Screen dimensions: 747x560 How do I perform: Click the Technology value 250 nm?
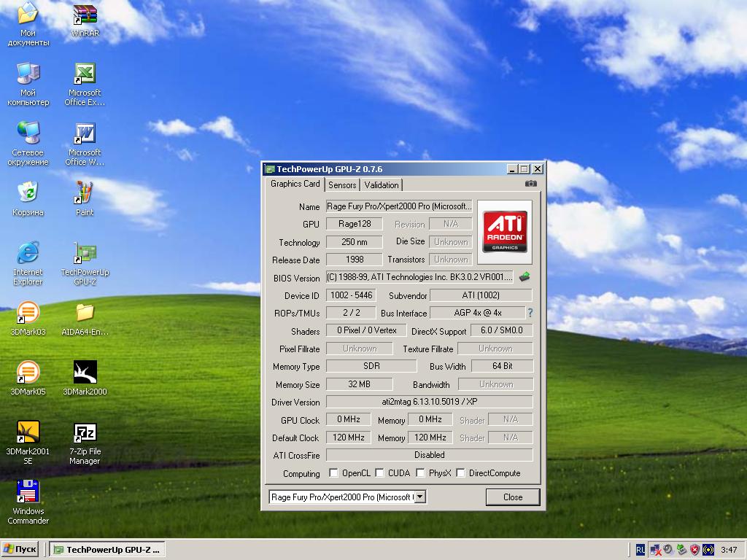pyautogui.click(x=355, y=242)
